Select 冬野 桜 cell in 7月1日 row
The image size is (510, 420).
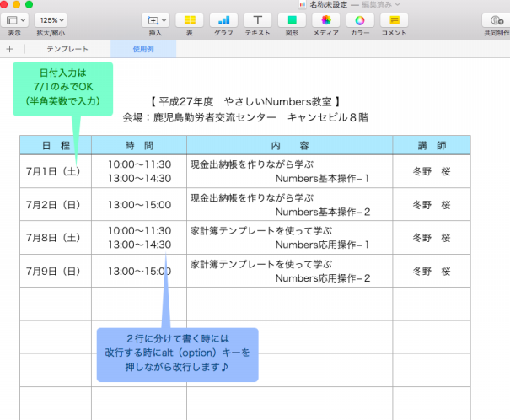432,171
